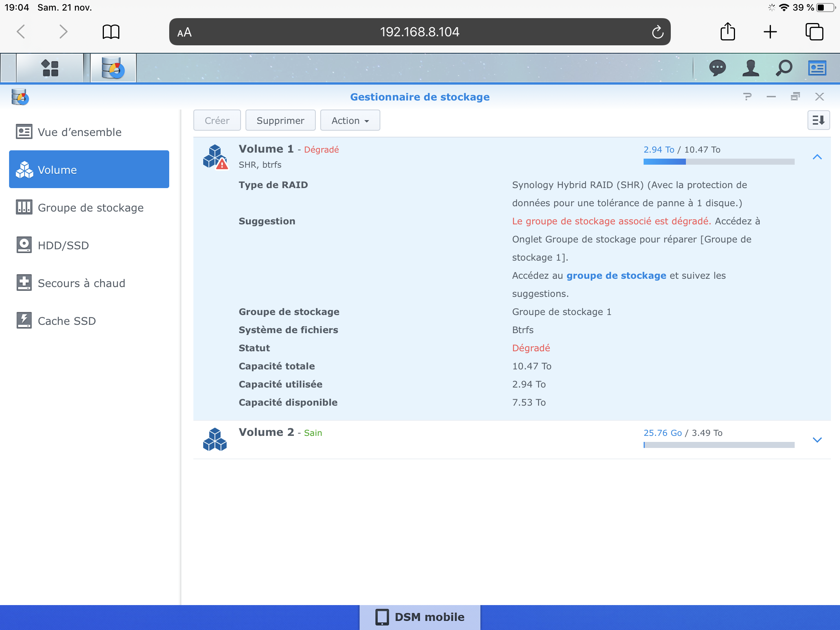
Task: Open the widgets panel icon
Action: tap(817, 68)
